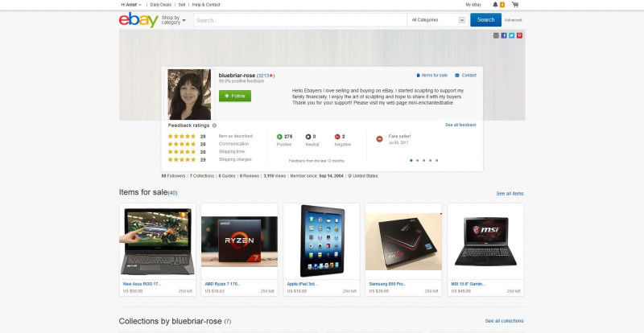Click the MSI 15.6" Gaming title link
Image resolution: width=644 pixels, height=333 pixels.
[469, 284]
